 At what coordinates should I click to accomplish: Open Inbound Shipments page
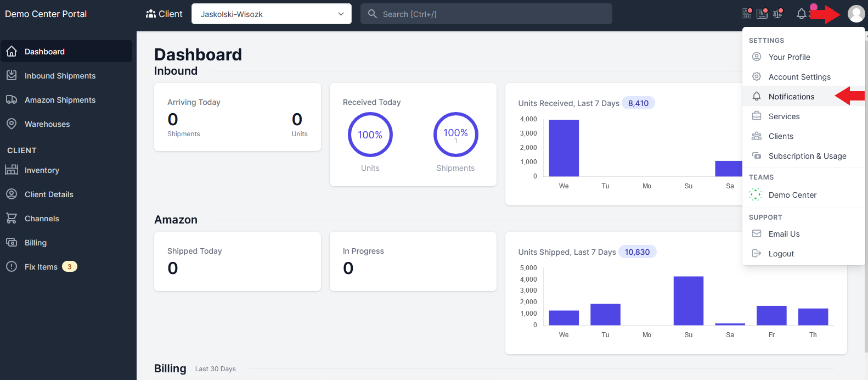(66, 75)
